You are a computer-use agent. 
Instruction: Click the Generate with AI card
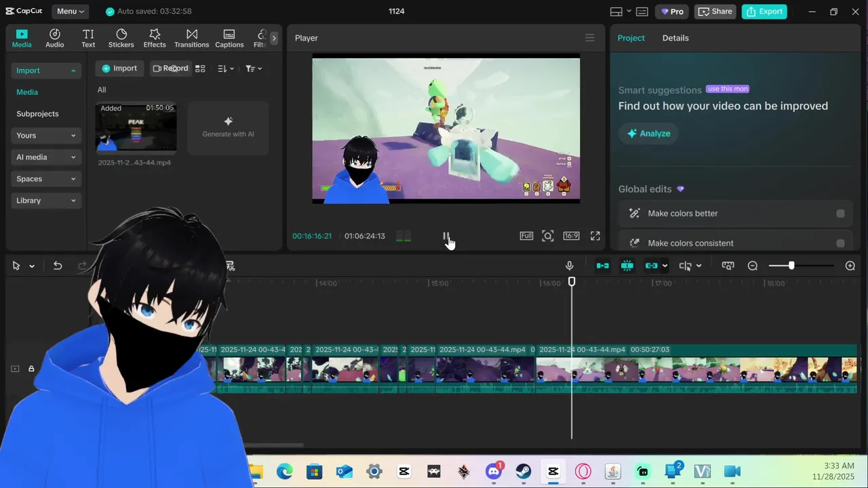(x=228, y=128)
